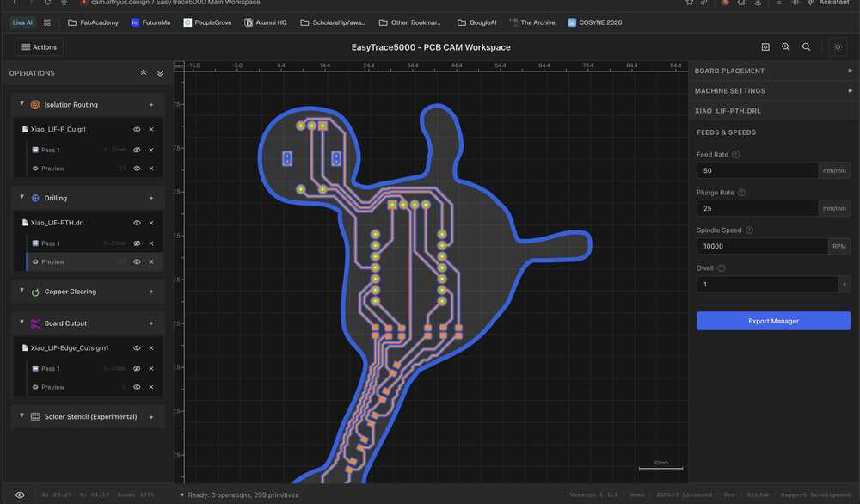The height and width of the screenshot is (504, 860).
Task: Remove Xiao_LIF-F_Cu.gtl file with X
Action: pyautogui.click(x=151, y=129)
